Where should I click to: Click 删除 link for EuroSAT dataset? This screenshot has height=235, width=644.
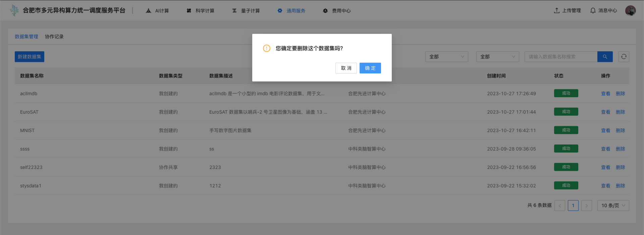coord(620,112)
